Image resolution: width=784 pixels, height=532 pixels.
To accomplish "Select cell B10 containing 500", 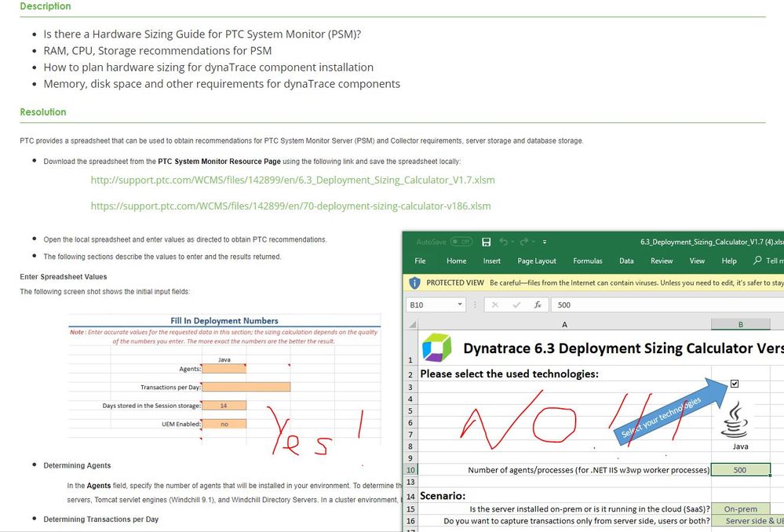I will point(741,470).
